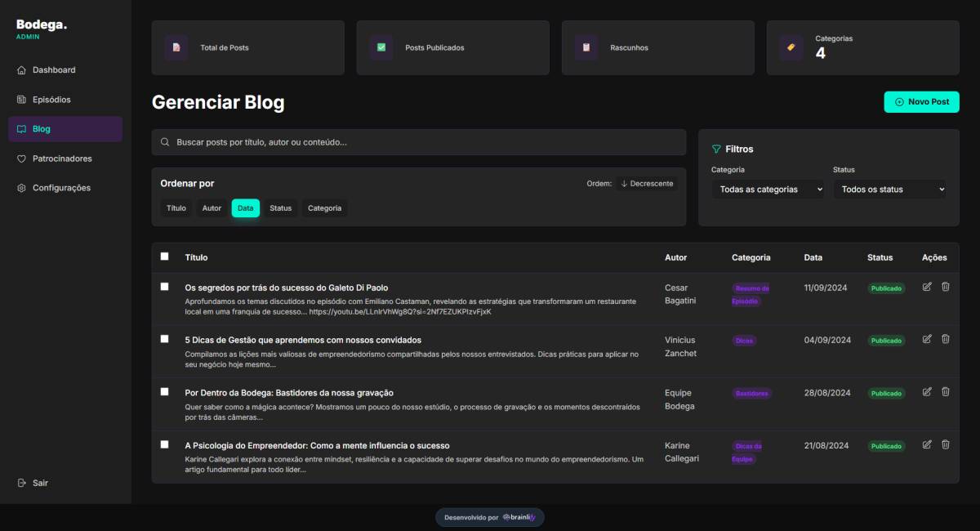Click the magnifier icon in search bar
980x531 pixels.
[x=165, y=142]
